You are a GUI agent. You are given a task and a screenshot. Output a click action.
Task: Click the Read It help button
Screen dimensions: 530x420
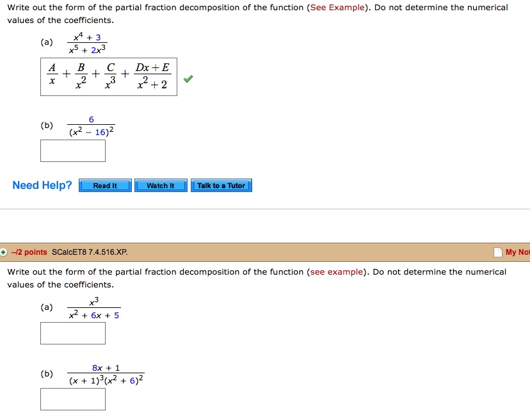[x=104, y=185]
